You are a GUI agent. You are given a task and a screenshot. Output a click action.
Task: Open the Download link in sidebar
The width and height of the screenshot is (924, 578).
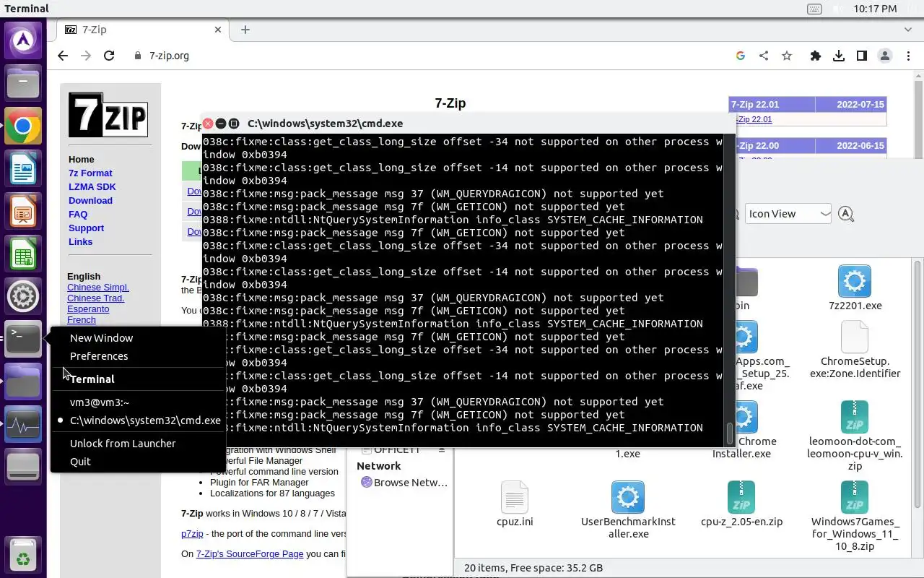90,201
